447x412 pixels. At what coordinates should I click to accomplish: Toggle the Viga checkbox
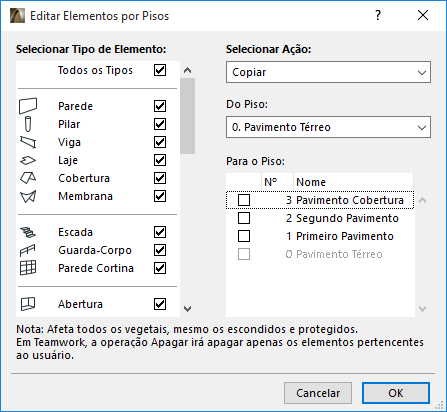coord(160,142)
